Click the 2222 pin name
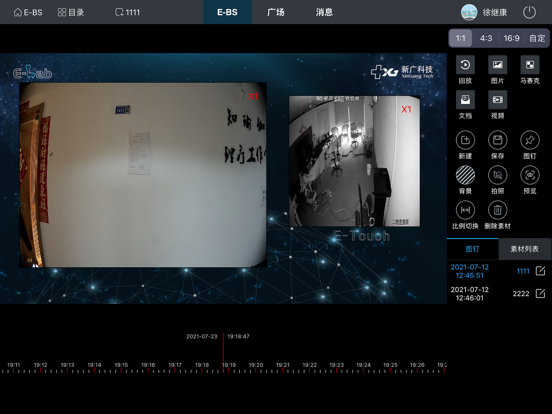Viewport: 552px width, 414px height. 521,294
